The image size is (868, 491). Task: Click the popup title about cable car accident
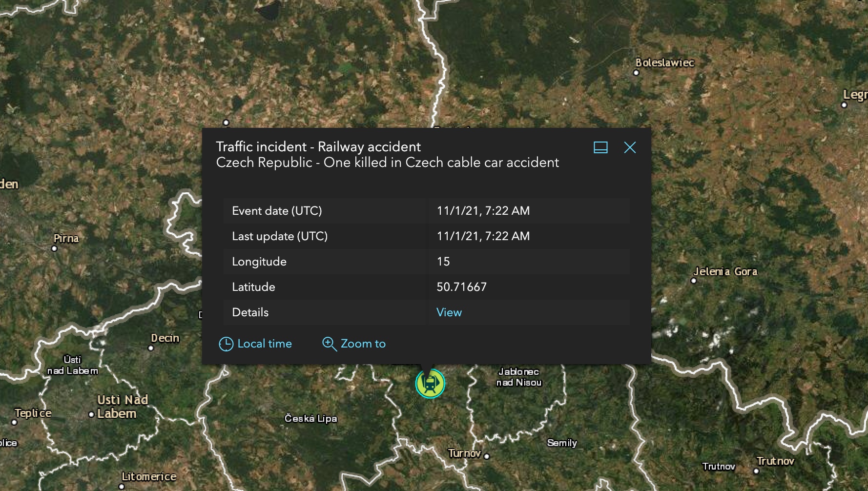point(387,163)
